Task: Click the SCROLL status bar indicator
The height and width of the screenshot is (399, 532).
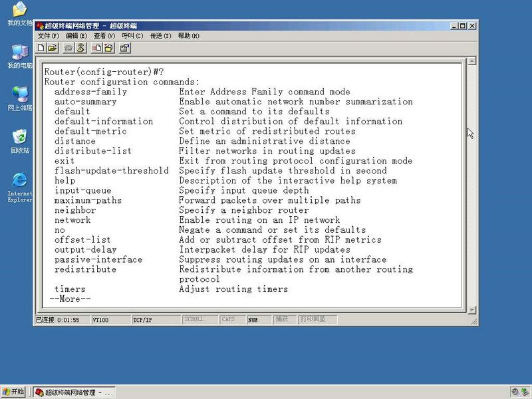Action: point(199,319)
